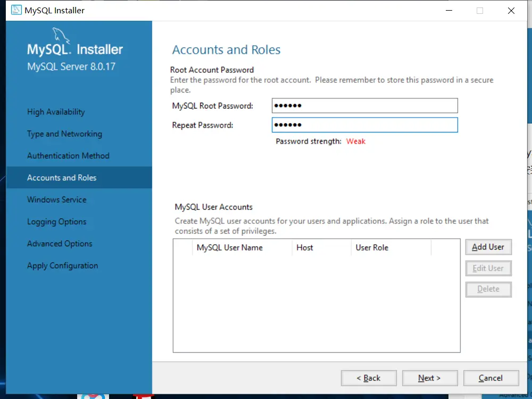Click the MySQL dolphin logo in sidebar
This screenshot has width=532, height=399.
click(61, 35)
